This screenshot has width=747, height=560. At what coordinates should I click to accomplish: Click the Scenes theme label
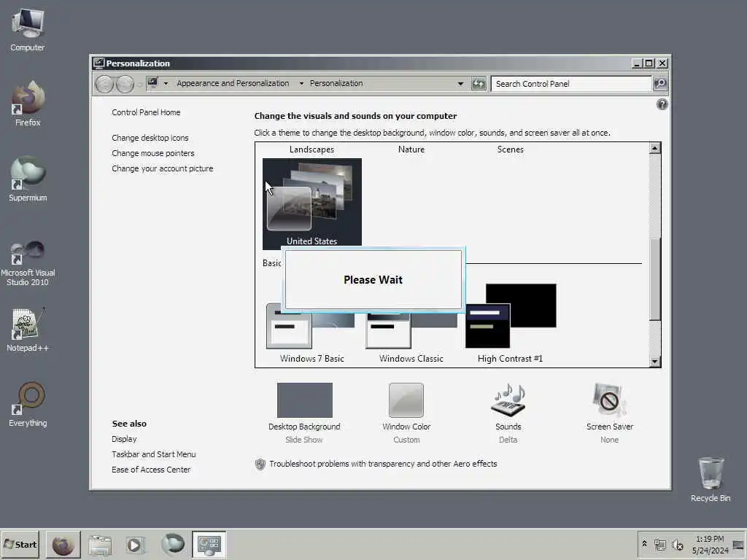[x=510, y=149]
